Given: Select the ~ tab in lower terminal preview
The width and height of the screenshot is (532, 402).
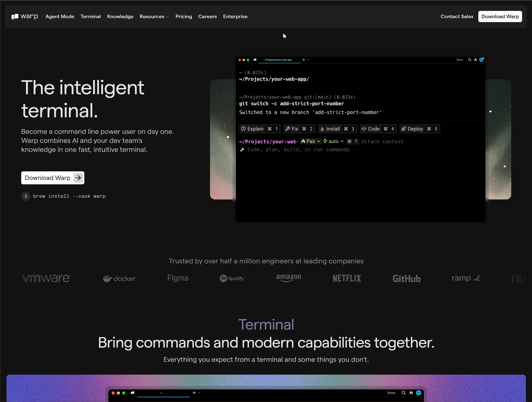Looking at the screenshot, I should tap(163, 393).
